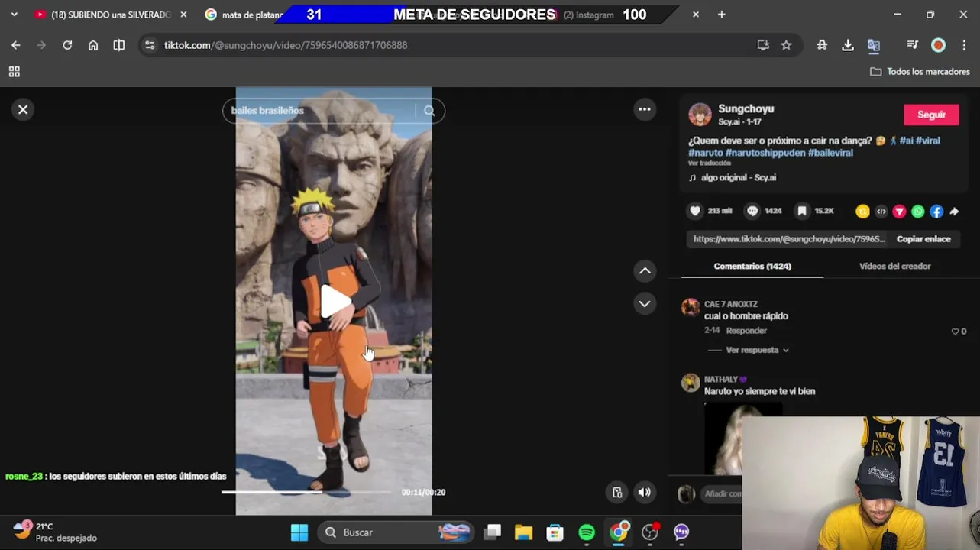Image resolution: width=980 pixels, height=550 pixels.
Task: Open the Chrome profile avatar
Action: (938, 45)
